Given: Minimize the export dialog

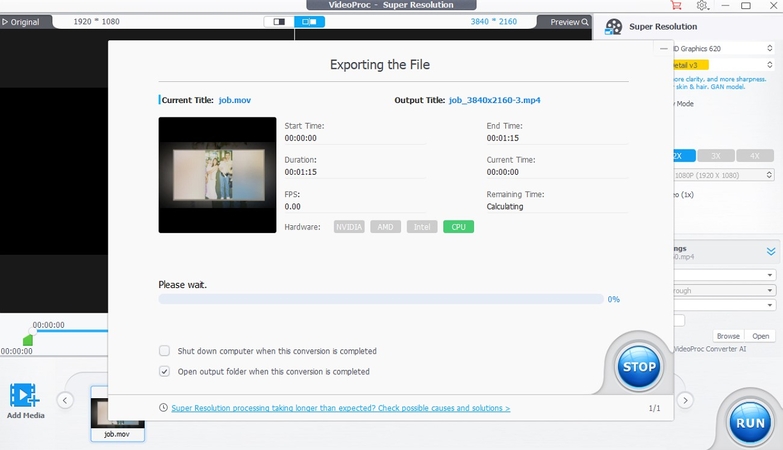Looking at the screenshot, I should (663, 48).
